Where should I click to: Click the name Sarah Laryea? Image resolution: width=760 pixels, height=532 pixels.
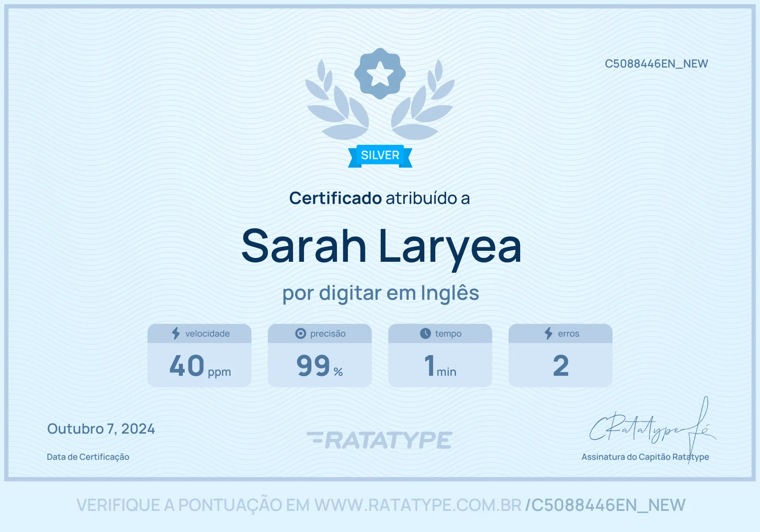381,247
